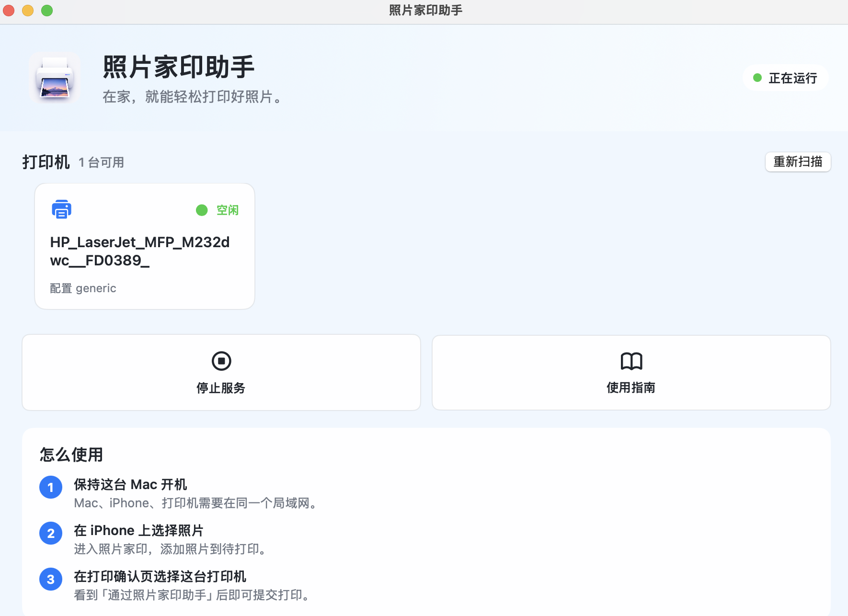
Task: Select the HP_LaserJet_MFP_M232dwc printer name
Action: 140,251
